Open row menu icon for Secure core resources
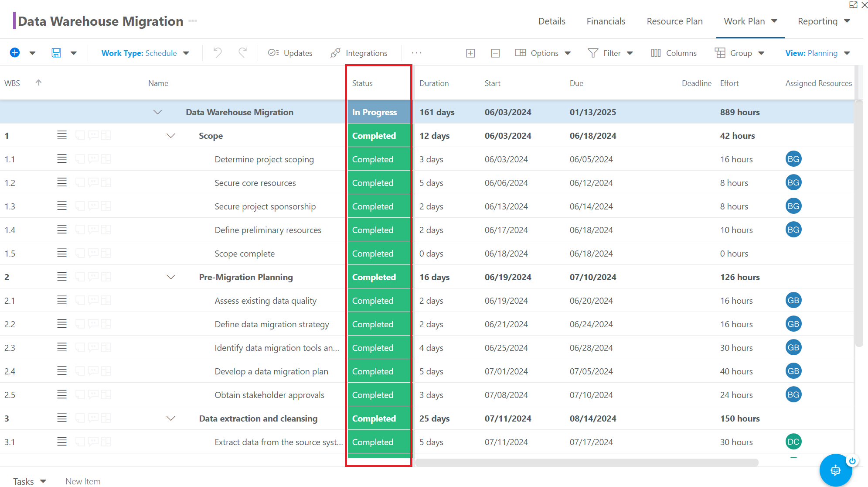The width and height of the screenshot is (868, 487). click(x=62, y=182)
